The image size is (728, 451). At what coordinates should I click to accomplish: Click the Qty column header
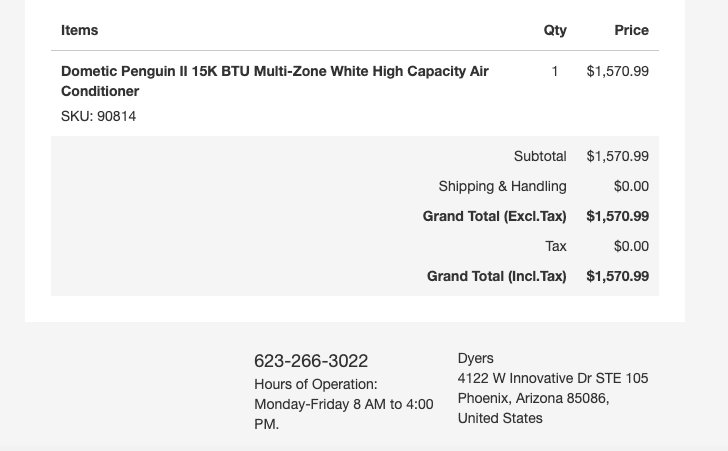[555, 30]
